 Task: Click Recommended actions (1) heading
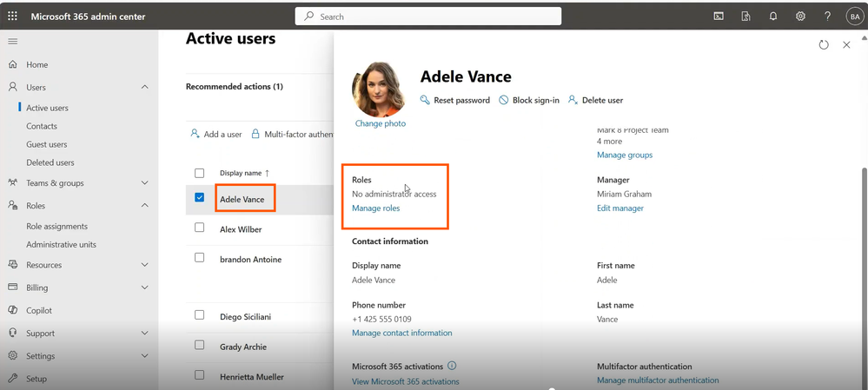235,86
